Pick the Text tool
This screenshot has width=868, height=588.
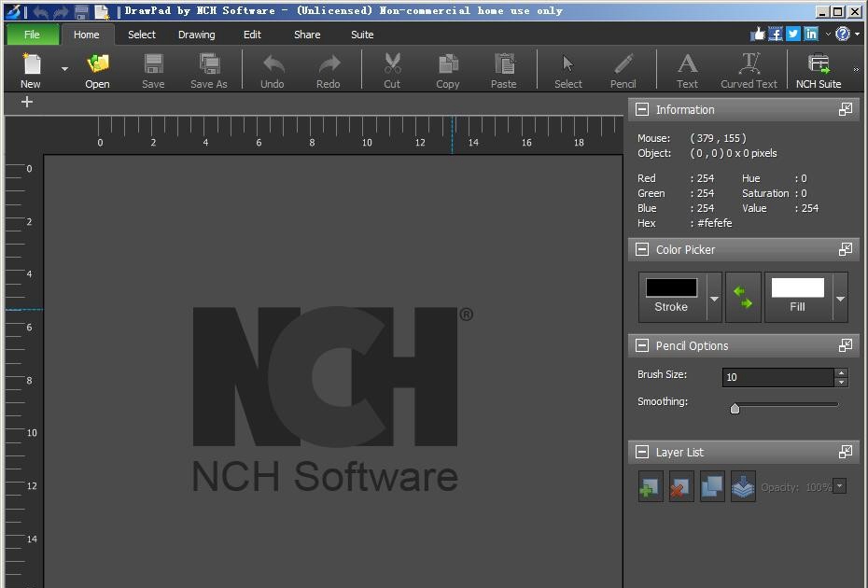pos(688,70)
